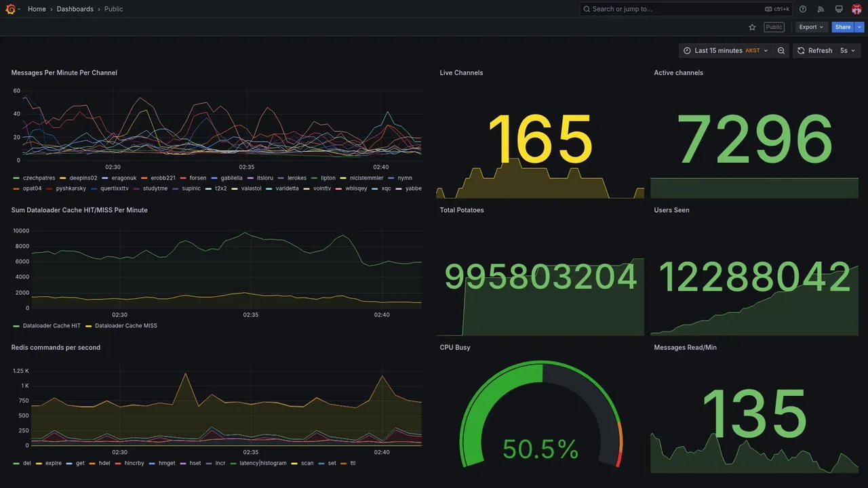Open the Export dropdown
This screenshot has width=868, height=488.
[x=812, y=27]
